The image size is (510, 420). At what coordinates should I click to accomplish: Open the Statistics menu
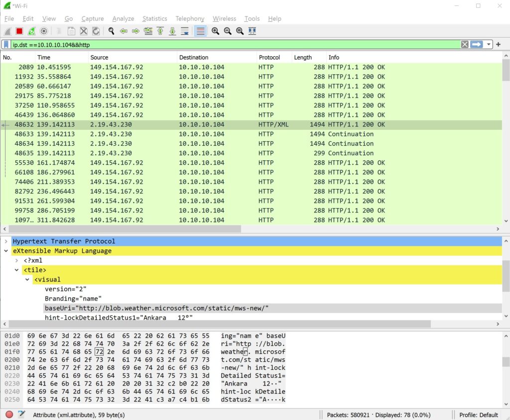tap(155, 19)
